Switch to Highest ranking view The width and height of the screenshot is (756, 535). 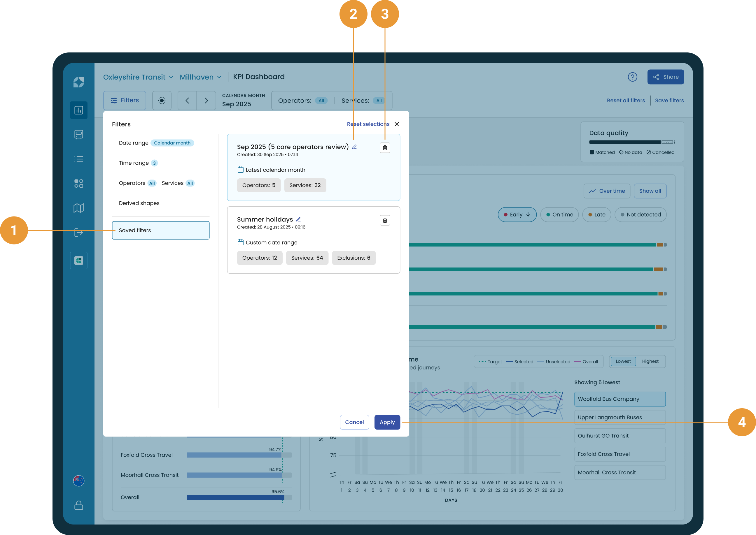[x=650, y=361]
